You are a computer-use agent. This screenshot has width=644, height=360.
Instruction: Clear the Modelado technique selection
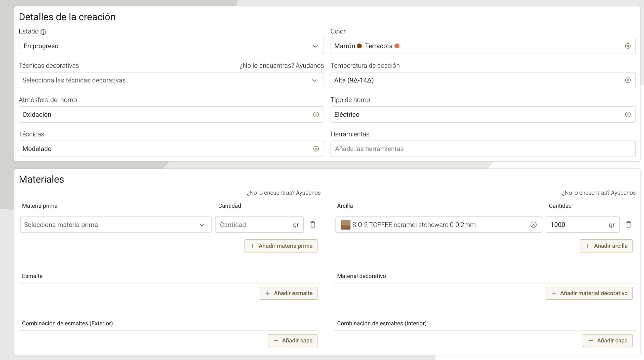point(316,149)
